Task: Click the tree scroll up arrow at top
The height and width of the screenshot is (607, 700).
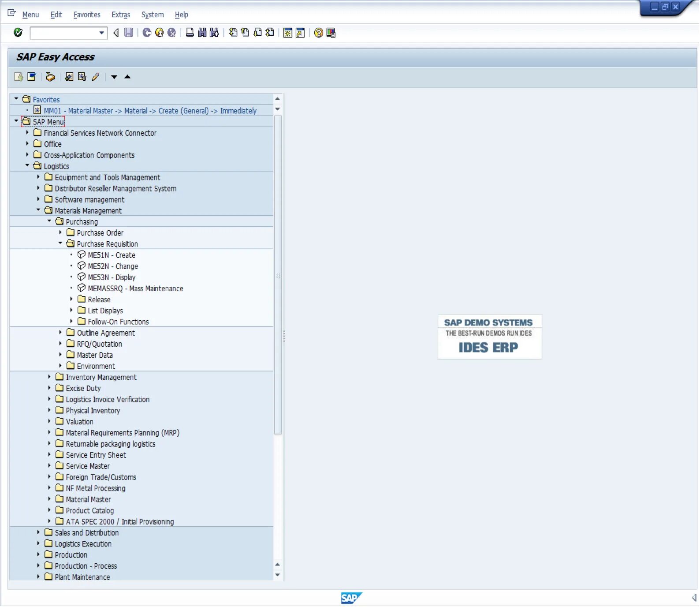Action: (x=278, y=99)
